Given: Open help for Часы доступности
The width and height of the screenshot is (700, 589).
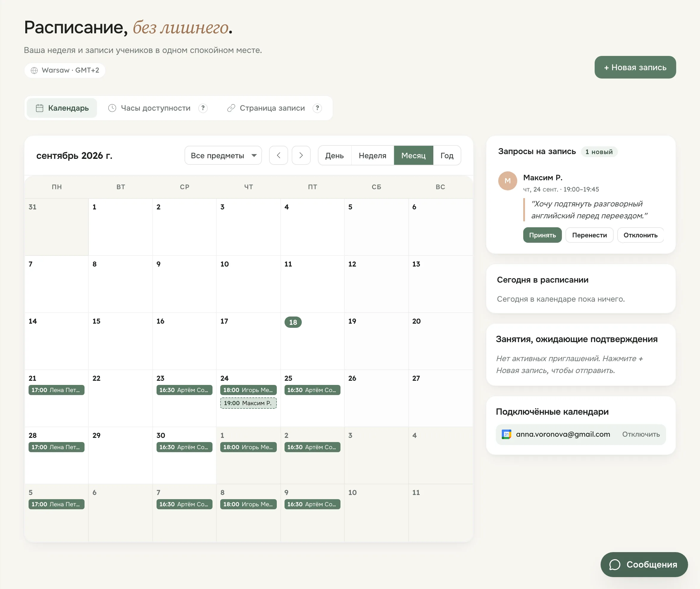Looking at the screenshot, I should click(x=203, y=108).
